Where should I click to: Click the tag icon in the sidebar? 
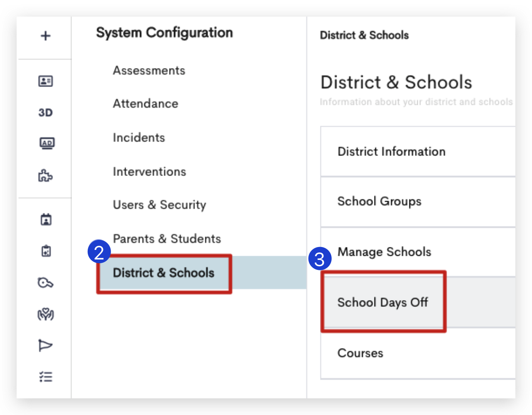[x=46, y=283]
